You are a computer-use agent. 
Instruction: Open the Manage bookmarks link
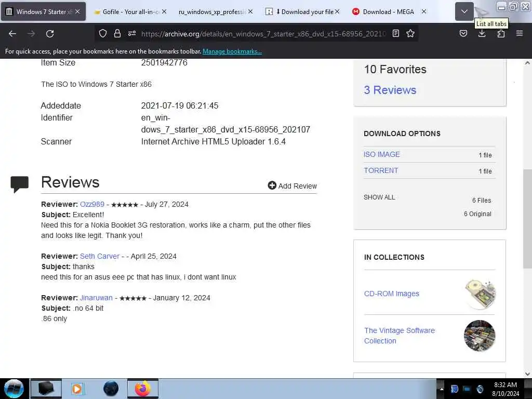pyautogui.click(x=232, y=51)
